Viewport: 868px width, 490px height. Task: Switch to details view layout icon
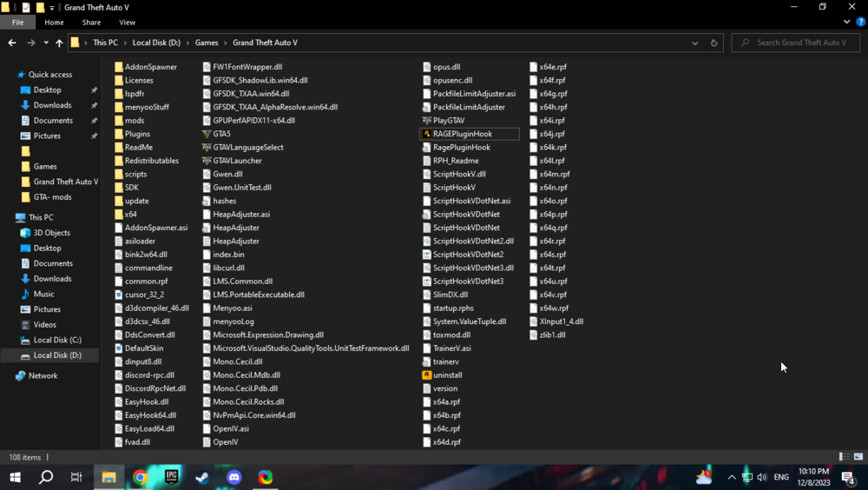point(845,457)
